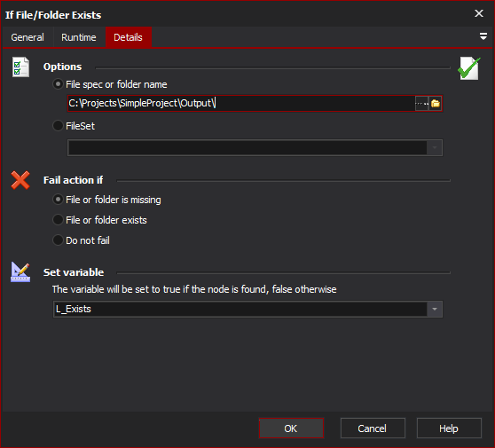495x448 pixels.
Task: Select the Do not fail option
Action: [81, 240]
